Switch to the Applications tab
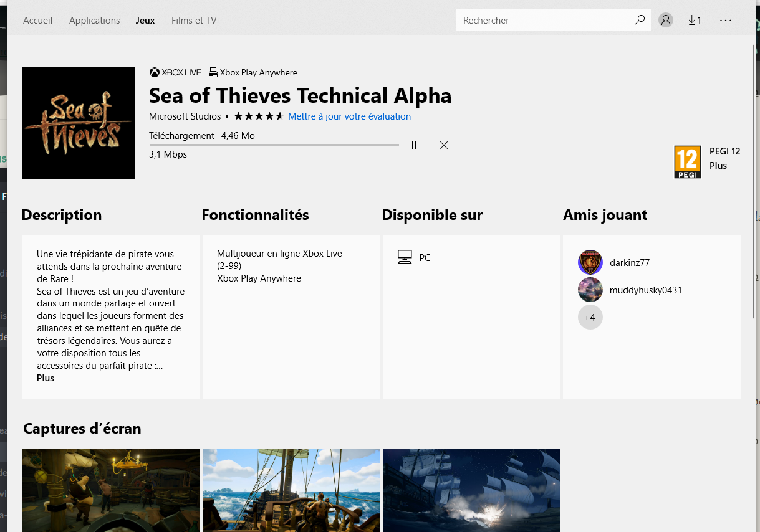The width and height of the screenshot is (760, 532). pyautogui.click(x=94, y=20)
